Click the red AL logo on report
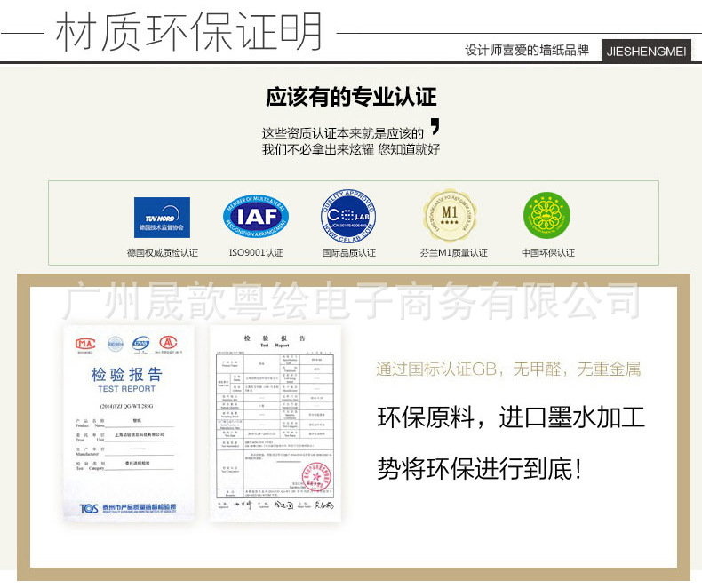The image size is (702, 588). click(168, 343)
